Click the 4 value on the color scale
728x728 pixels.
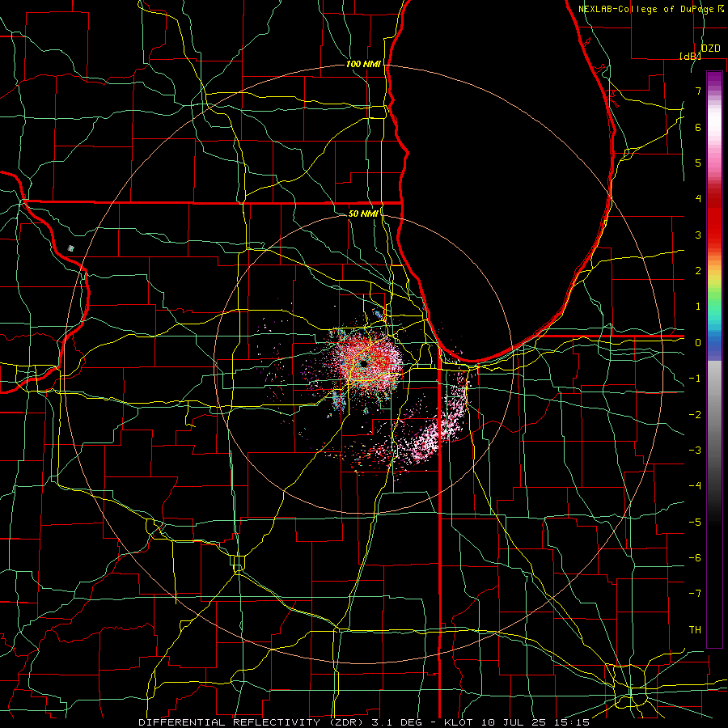[698, 199]
